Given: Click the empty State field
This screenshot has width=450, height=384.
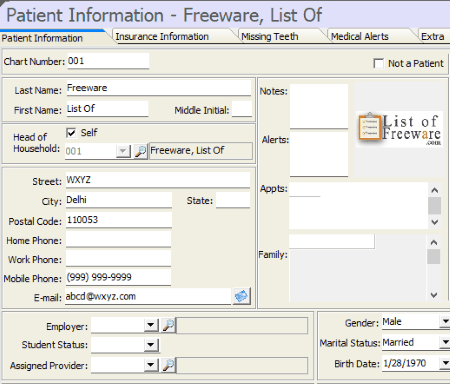Looking at the screenshot, I should pos(233,200).
